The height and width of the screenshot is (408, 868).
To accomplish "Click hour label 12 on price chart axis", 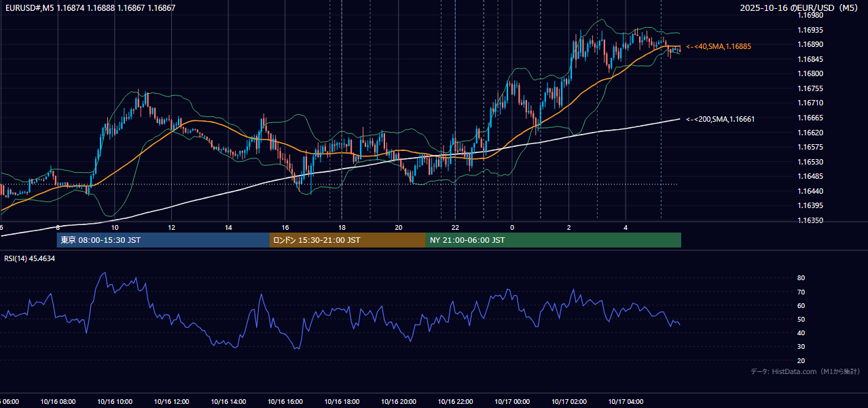I will coord(171,227).
